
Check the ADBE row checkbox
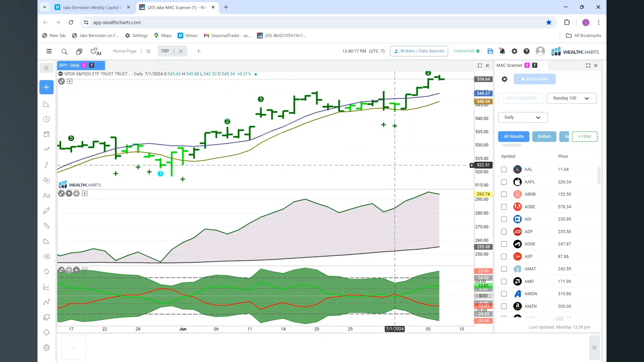point(504,207)
